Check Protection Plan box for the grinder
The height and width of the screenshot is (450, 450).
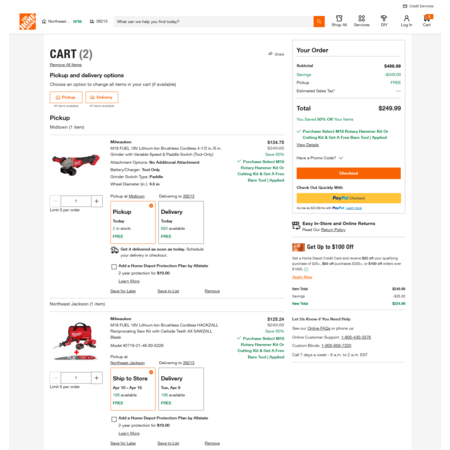coord(114,267)
